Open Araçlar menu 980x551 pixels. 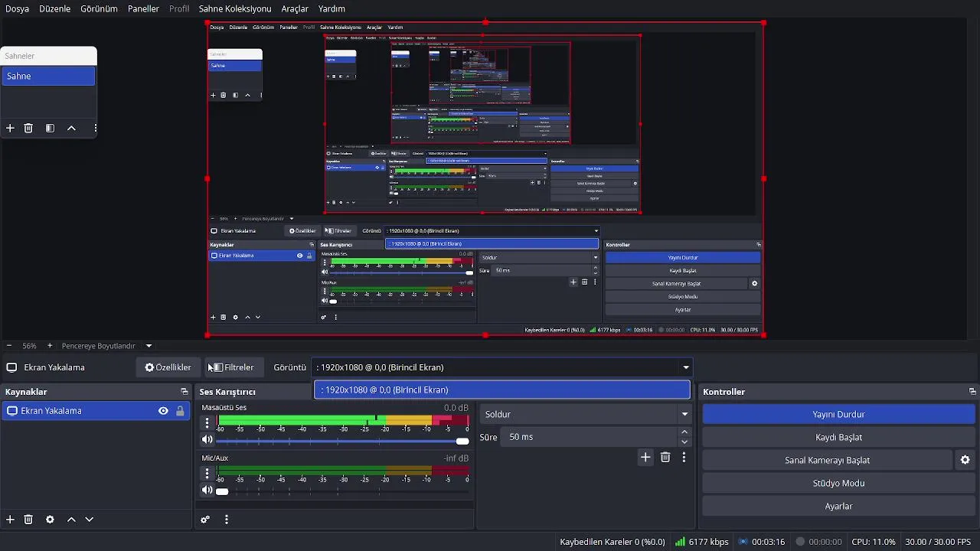[x=295, y=8]
